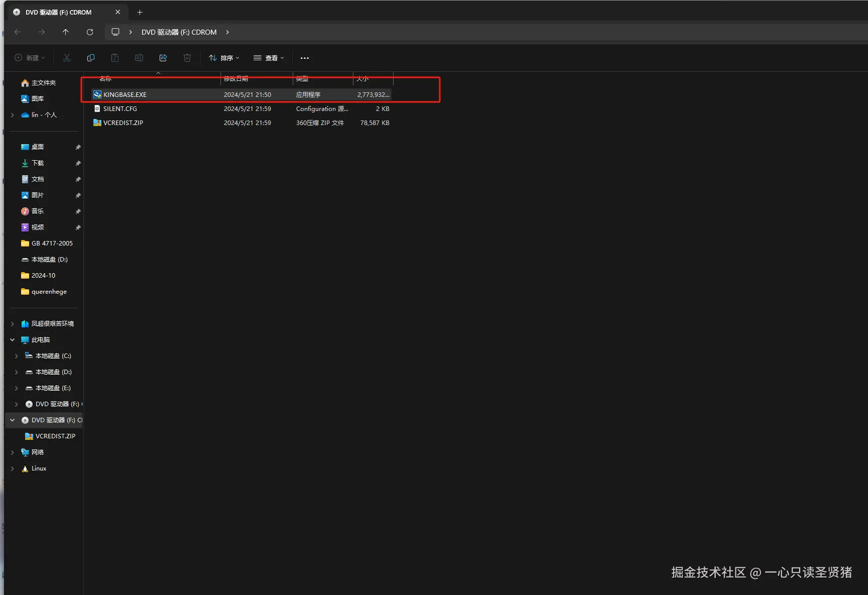
Task: Click the pin icon next to 文档
Action: pos(78,179)
